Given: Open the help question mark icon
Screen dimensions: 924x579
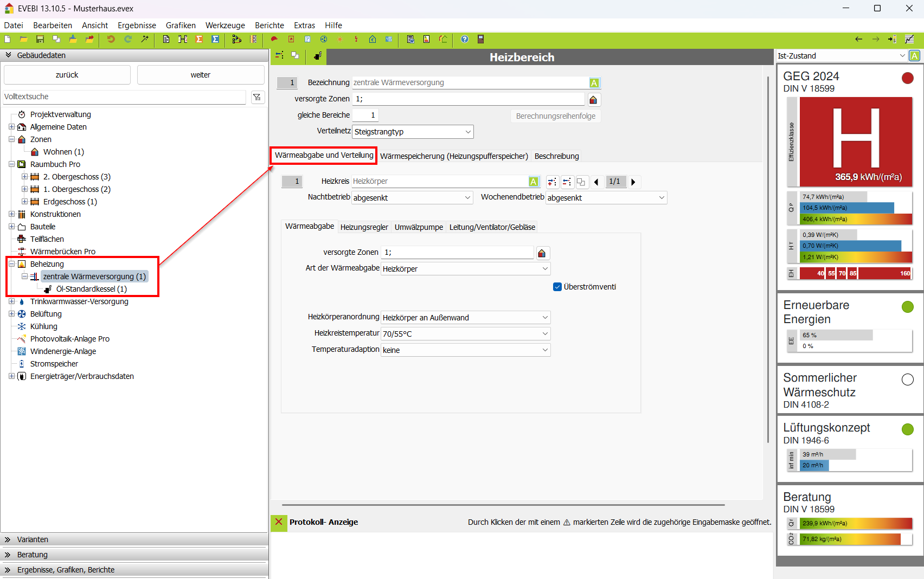Looking at the screenshot, I should (465, 39).
